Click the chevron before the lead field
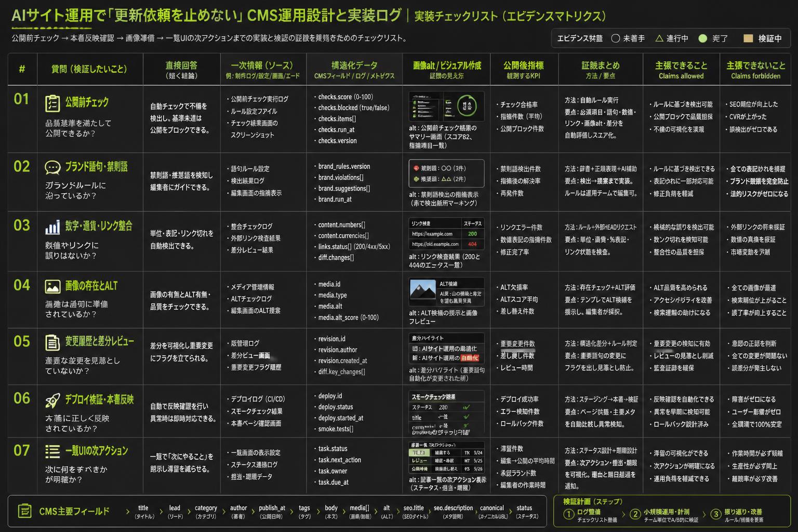Screen dimensions: 798x532 (161, 512)
